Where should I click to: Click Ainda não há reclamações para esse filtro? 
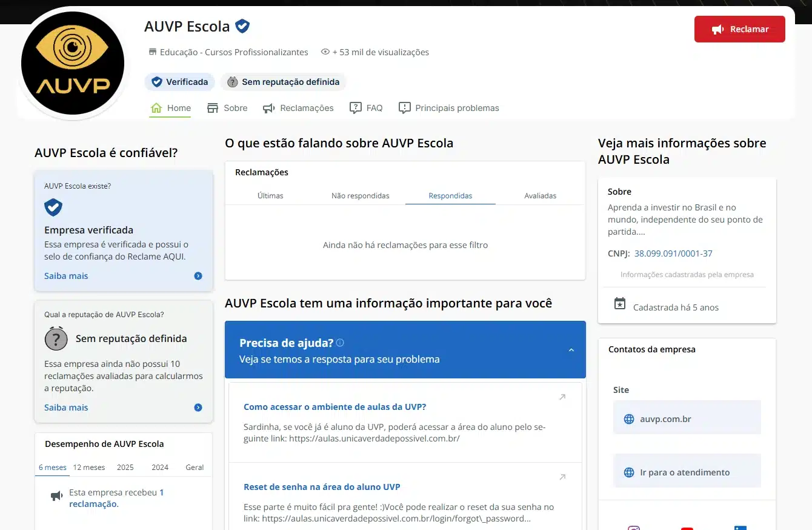coord(405,245)
